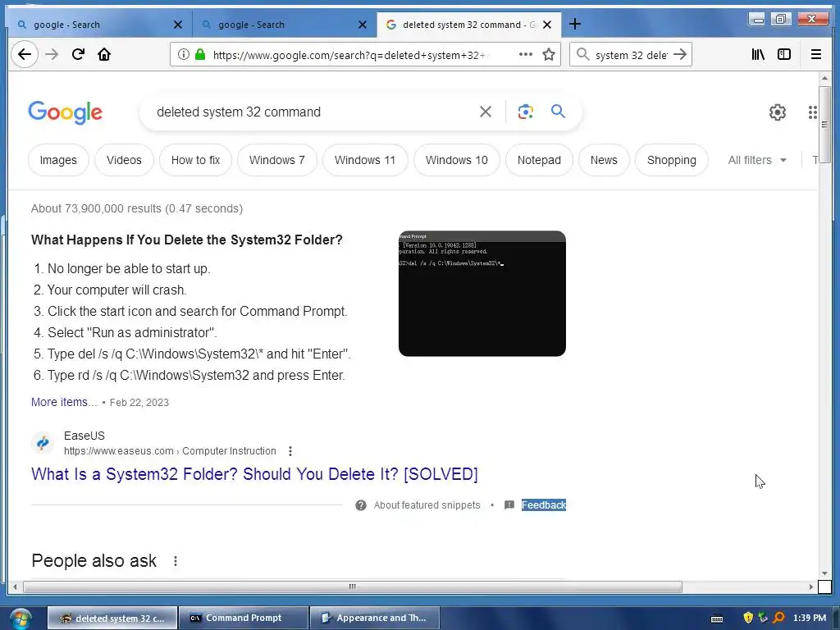Image resolution: width=840 pixels, height=630 pixels.
Task: Click the About featured snippets help icon
Action: pyautogui.click(x=361, y=505)
